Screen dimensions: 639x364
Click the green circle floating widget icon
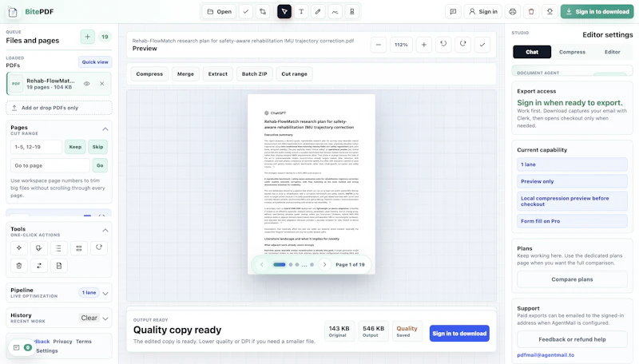(28, 348)
